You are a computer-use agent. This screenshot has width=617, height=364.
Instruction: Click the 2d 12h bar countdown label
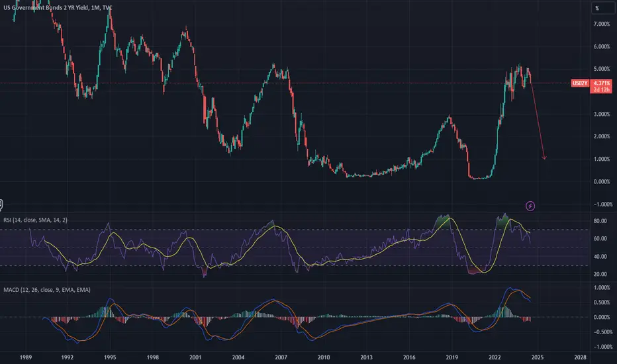(x=601, y=90)
